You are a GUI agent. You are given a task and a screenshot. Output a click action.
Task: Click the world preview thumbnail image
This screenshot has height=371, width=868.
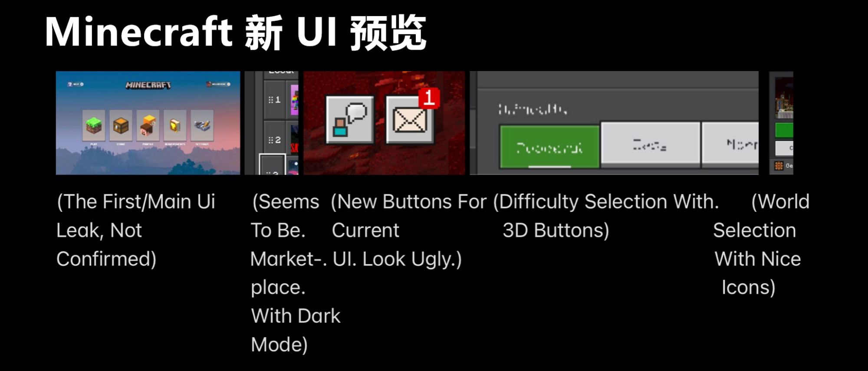click(x=784, y=98)
